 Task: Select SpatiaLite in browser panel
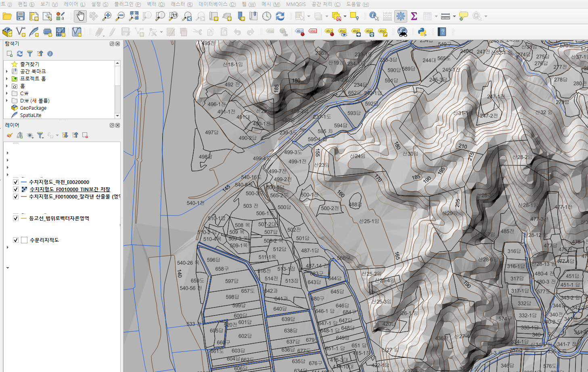31,115
